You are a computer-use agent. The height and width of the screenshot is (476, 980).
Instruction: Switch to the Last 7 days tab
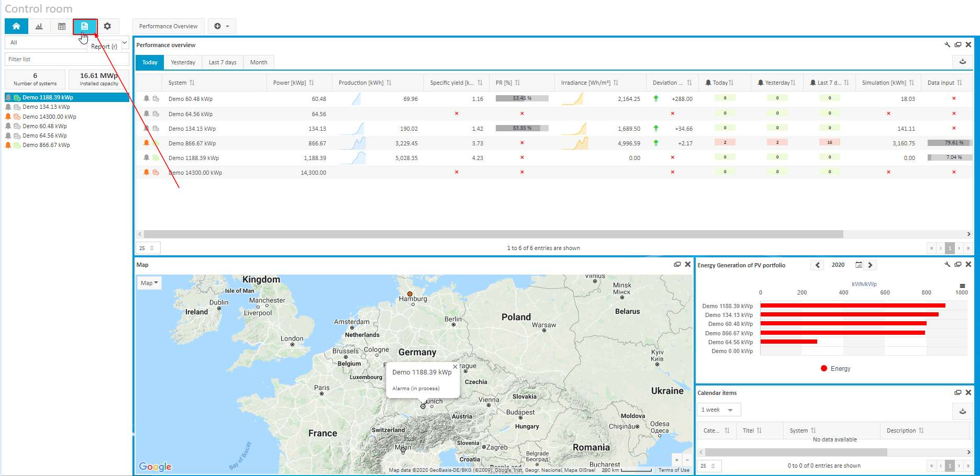tap(222, 62)
